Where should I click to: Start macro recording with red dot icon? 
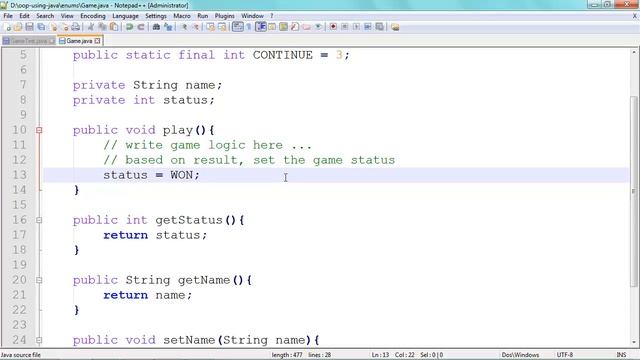coord(333,27)
